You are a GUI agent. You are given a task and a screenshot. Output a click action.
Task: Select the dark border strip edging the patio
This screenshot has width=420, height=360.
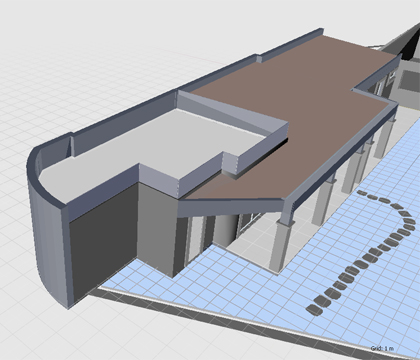(x=233, y=318)
